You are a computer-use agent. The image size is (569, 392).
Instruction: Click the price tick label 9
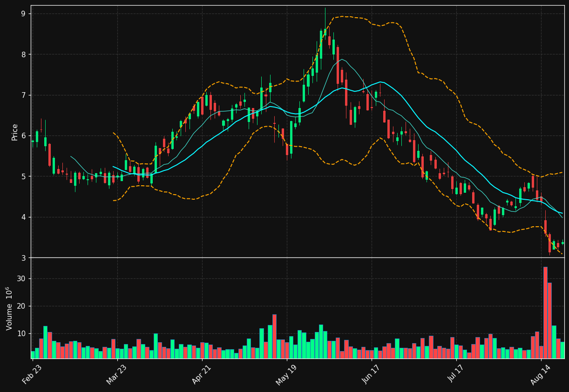tap(23, 14)
